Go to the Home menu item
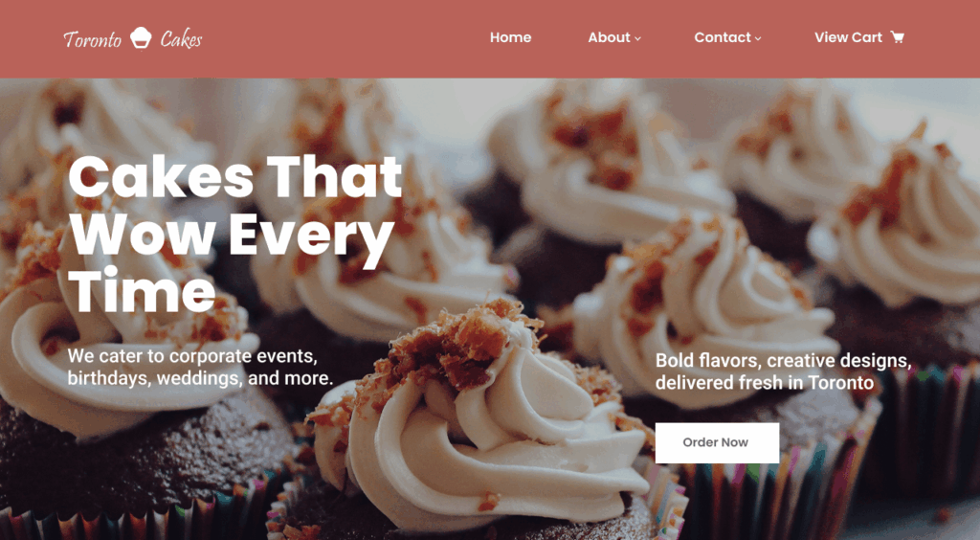 pos(510,37)
